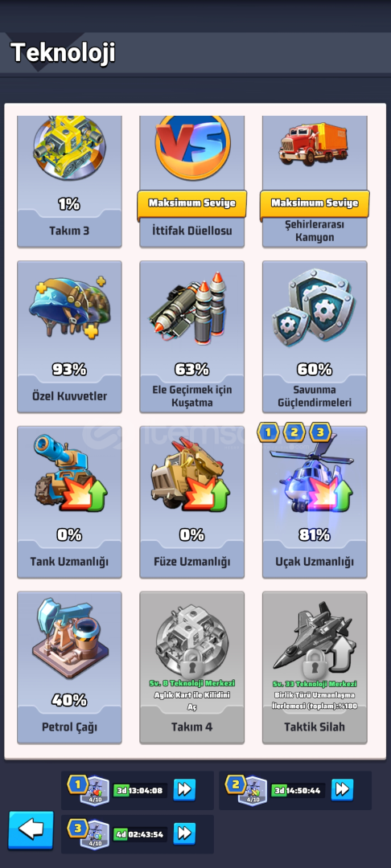391x868 pixels.
Task: Go back with the arrow button
Action: pyautogui.click(x=31, y=829)
